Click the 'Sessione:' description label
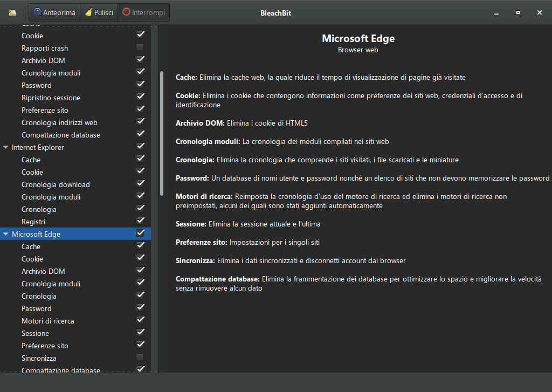The image size is (552, 392). click(x=191, y=224)
